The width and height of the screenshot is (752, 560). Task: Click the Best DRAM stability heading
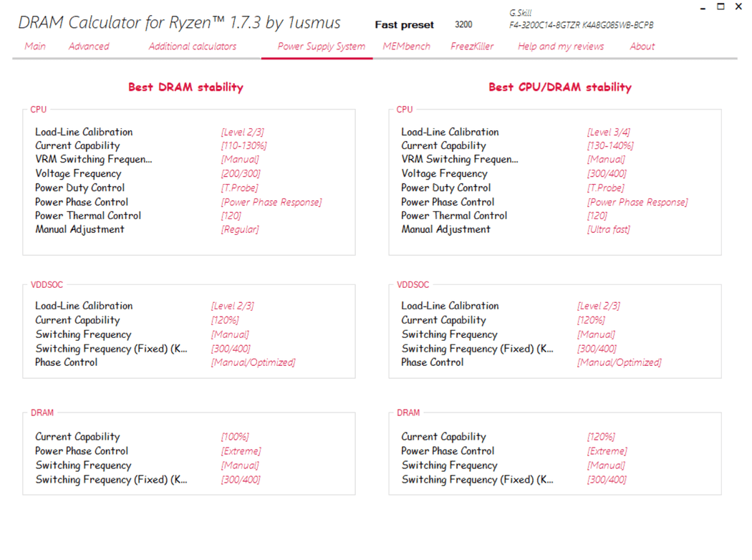pyautogui.click(x=185, y=87)
